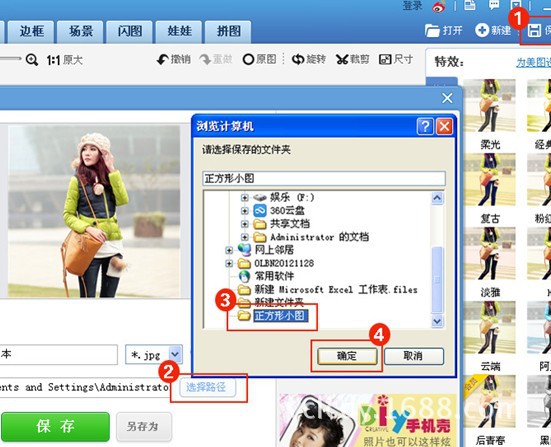
Task: Click 取消 in browse dialog
Action: 414,356
